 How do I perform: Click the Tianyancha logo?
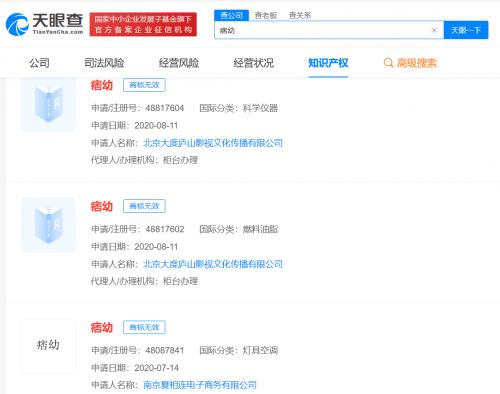click(x=45, y=24)
